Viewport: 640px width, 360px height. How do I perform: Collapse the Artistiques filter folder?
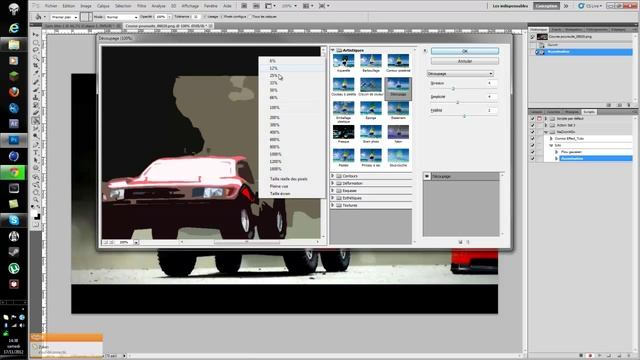click(x=333, y=50)
